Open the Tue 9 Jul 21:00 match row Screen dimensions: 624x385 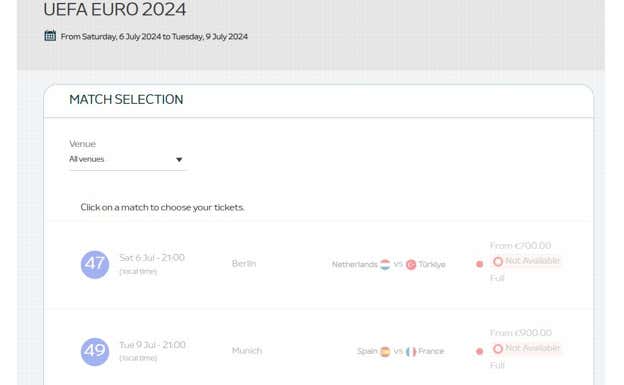pyautogui.click(x=318, y=349)
